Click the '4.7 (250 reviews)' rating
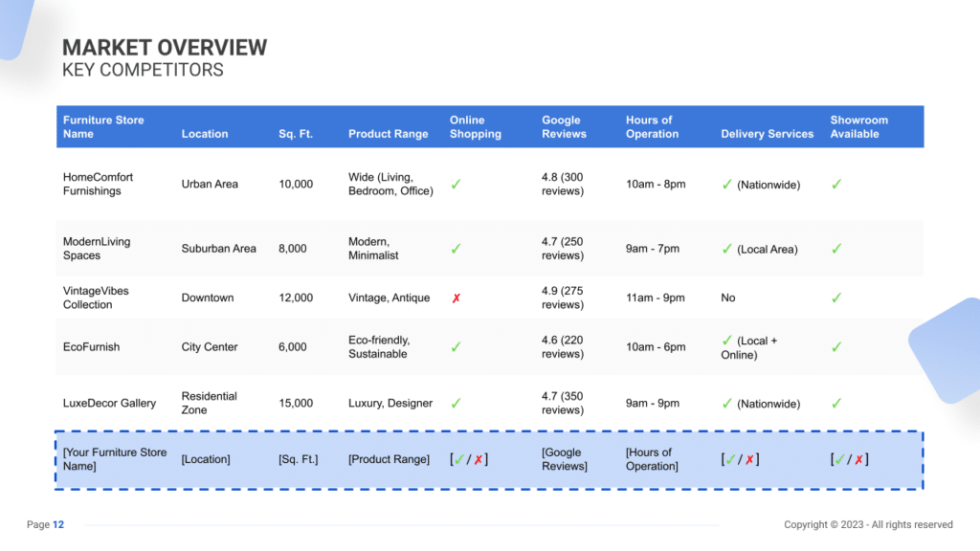Image resolution: width=980 pixels, height=551 pixels. tap(563, 249)
